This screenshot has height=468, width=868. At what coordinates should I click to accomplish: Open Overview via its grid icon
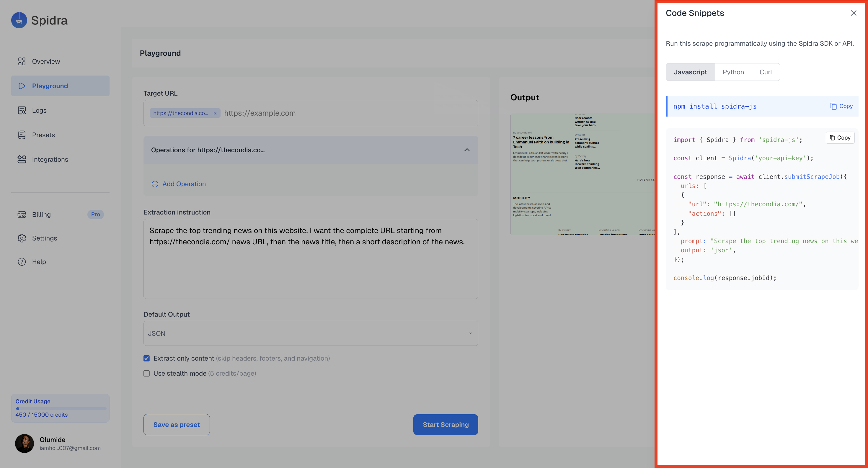click(x=22, y=61)
